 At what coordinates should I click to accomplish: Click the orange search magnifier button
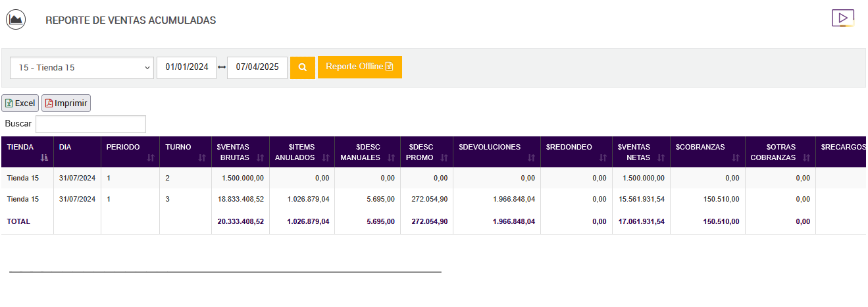point(303,67)
